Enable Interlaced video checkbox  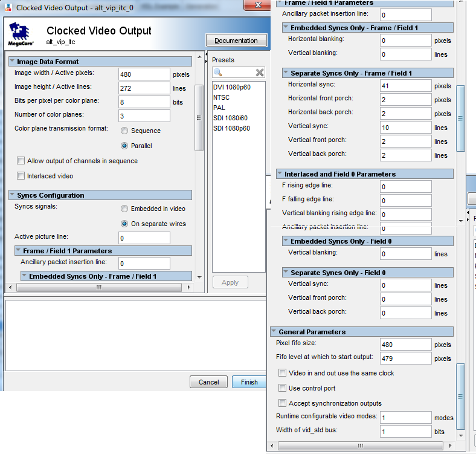pyautogui.click(x=21, y=177)
